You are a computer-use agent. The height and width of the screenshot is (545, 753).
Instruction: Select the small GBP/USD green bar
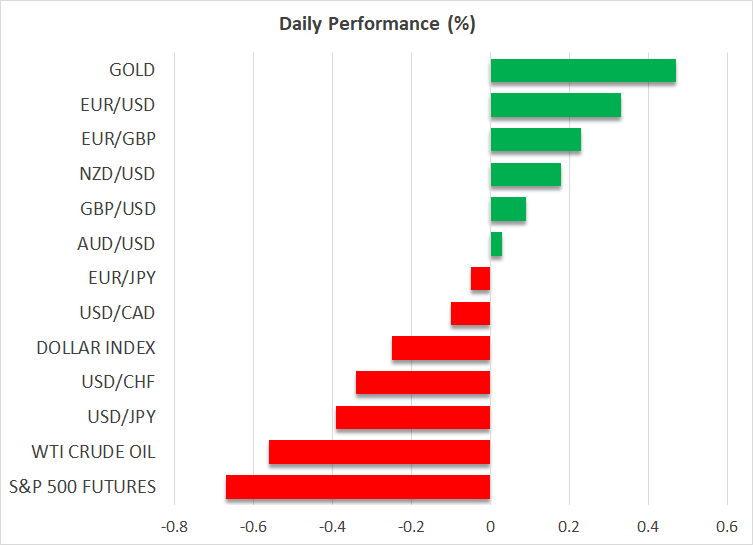click(508, 209)
